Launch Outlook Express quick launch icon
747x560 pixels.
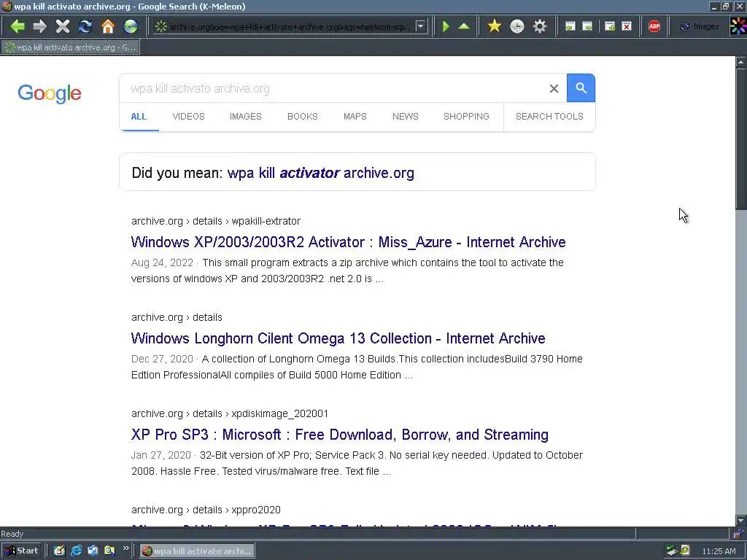(x=93, y=551)
